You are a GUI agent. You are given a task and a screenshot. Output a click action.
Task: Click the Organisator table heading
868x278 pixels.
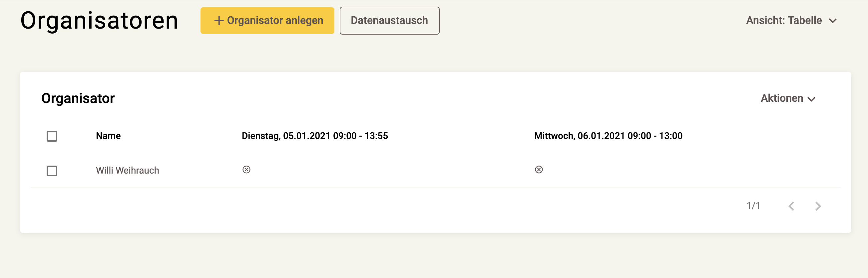[x=78, y=98]
